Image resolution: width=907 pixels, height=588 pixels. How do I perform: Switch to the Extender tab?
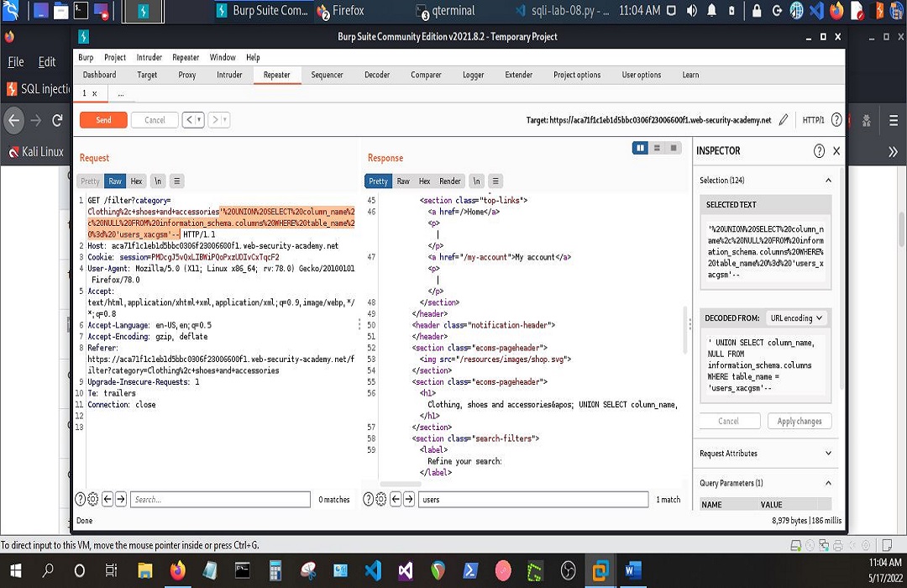(x=519, y=75)
